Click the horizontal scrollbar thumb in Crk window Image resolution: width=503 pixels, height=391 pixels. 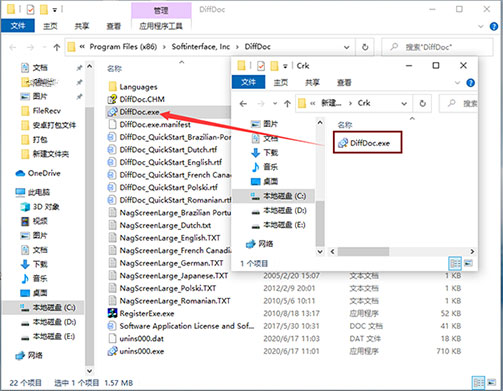(x=363, y=251)
